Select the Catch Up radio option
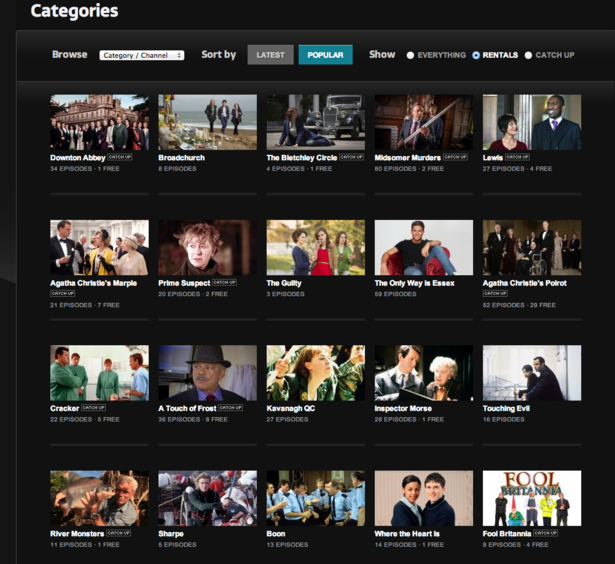 coord(528,55)
